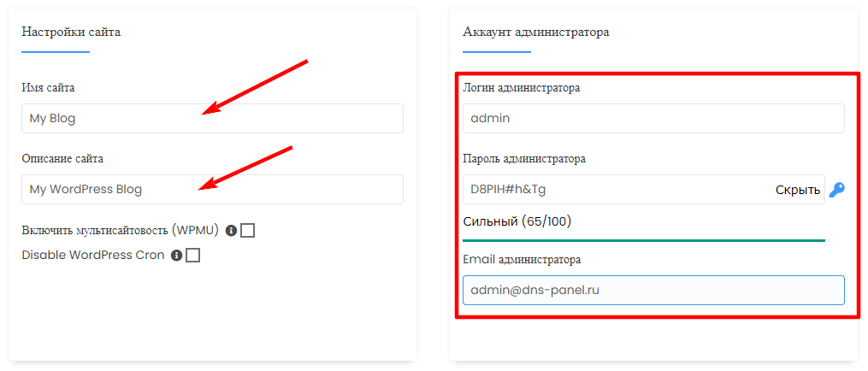Focus the "My Blog" site name field
868x371 pixels.
click(x=212, y=119)
